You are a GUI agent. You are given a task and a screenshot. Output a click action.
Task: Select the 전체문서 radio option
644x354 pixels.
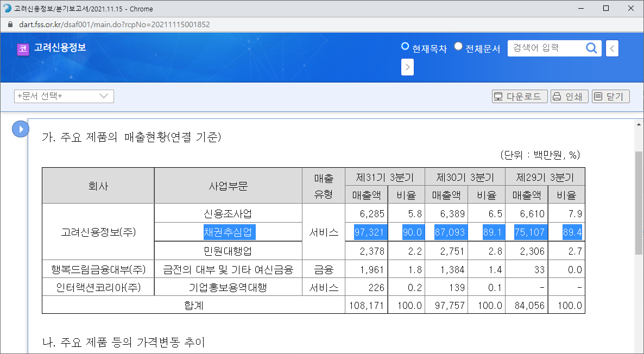(x=458, y=46)
